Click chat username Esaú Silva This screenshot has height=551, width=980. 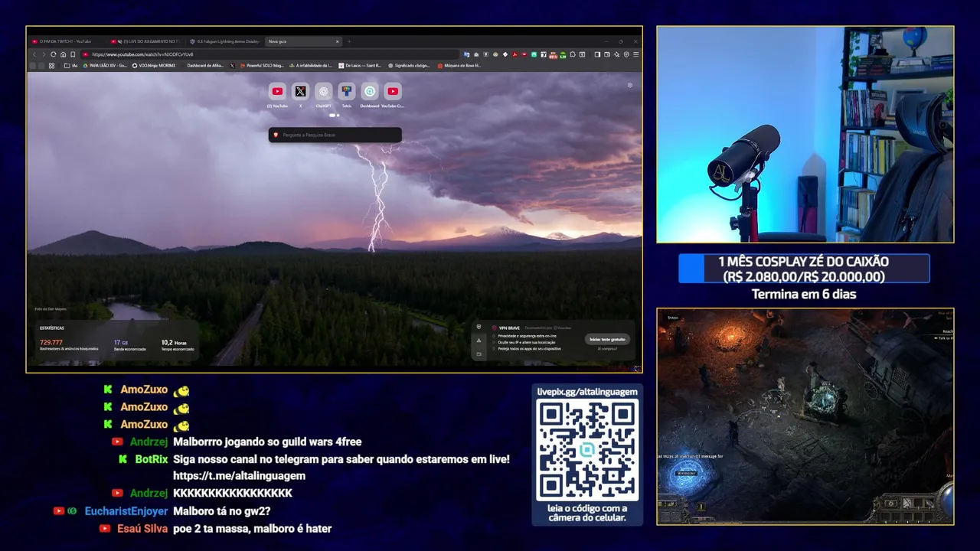142,529
